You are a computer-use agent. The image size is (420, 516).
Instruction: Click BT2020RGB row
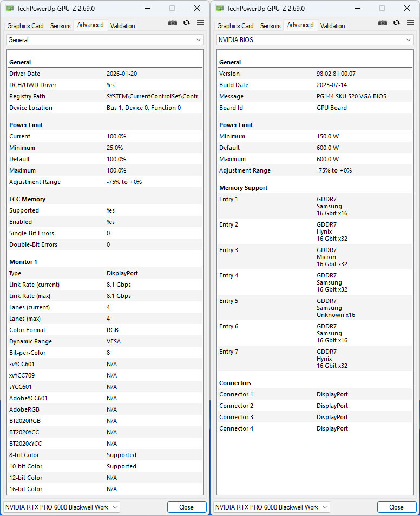click(x=105, y=421)
